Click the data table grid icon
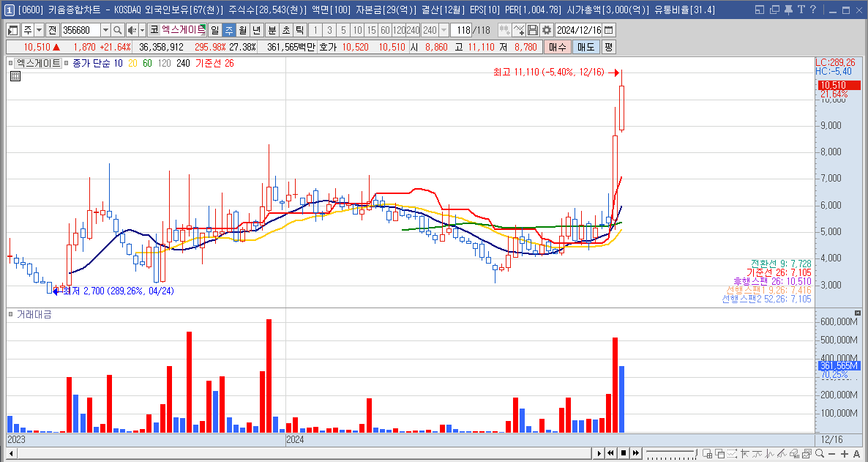Viewport: 868px width, 462px height. pos(15,76)
